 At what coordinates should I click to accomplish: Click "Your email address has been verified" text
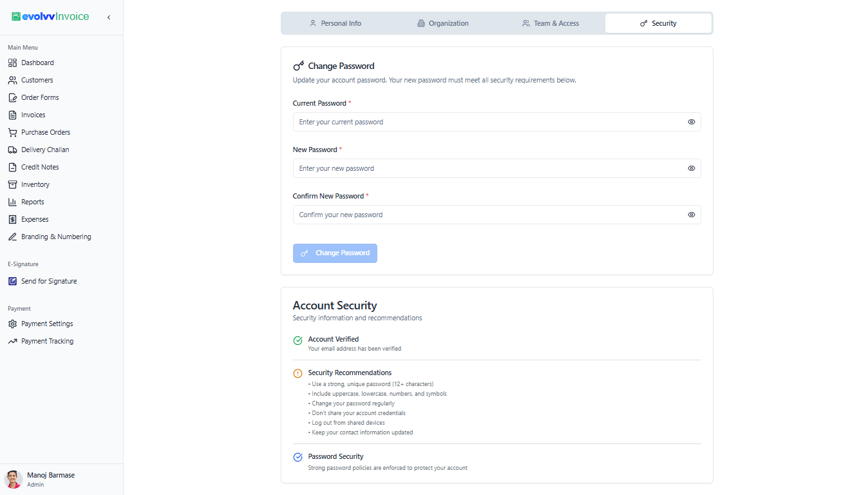pyautogui.click(x=355, y=349)
